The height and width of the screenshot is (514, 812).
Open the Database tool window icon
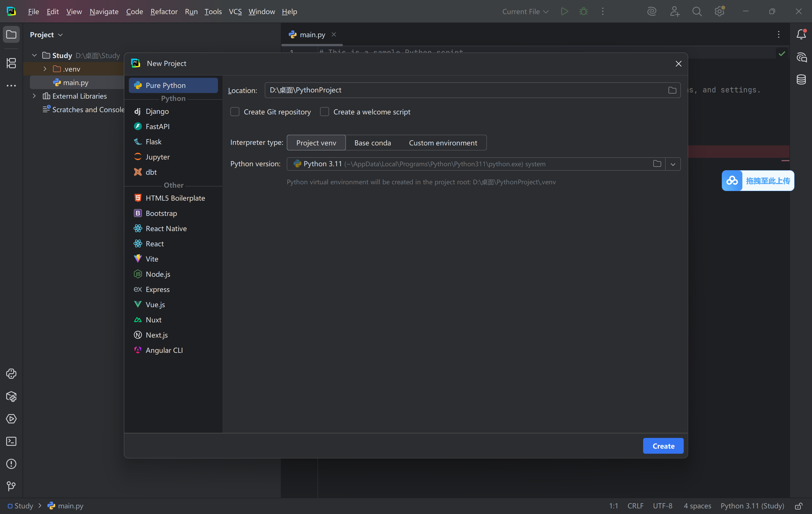(x=801, y=79)
